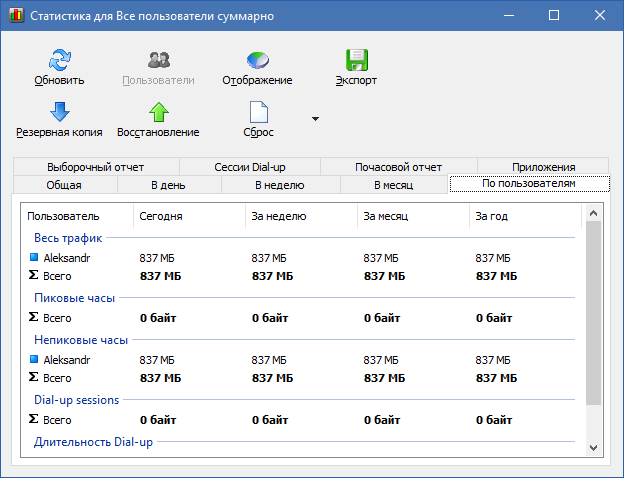624x478 pixels.
Task: Select Aleksandr row under Непиковые часы
Action: (302, 360)
